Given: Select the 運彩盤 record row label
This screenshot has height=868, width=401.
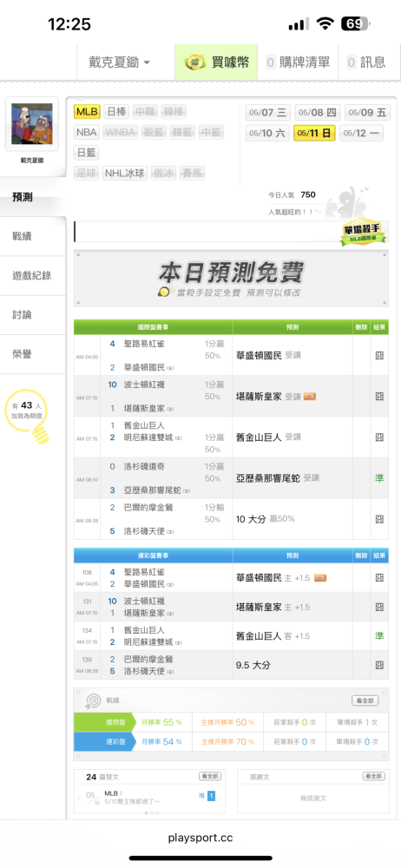Looking at the screenshot, I should click(103, 741).
